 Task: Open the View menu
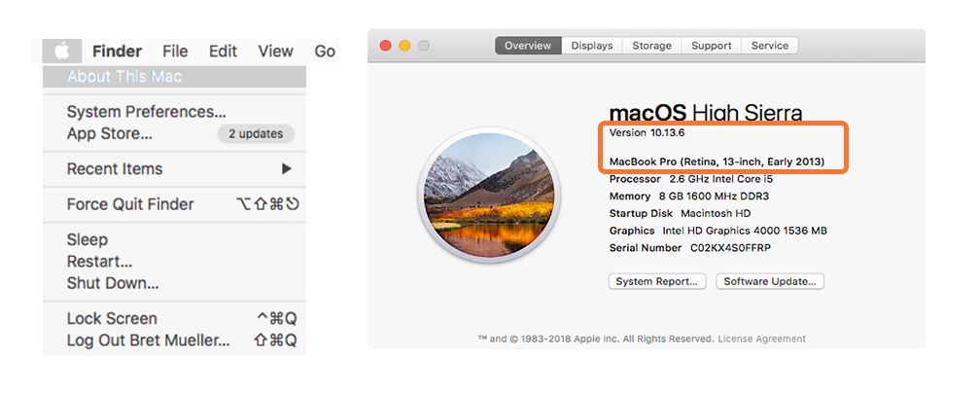(x=276, y=52)
